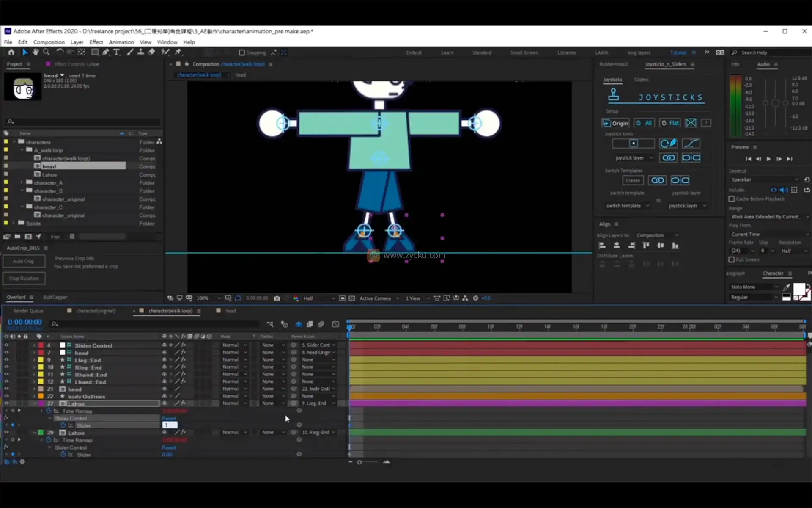Switch to the character(original) timeline tab
This screenshot has width=812, height=508.
96,311
